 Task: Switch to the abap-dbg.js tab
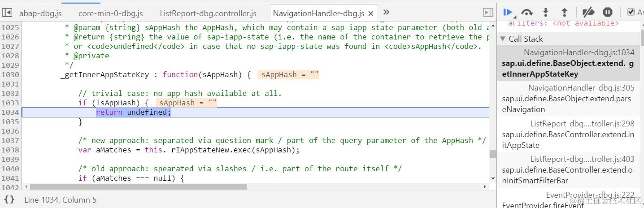click(x=40, y=13)
